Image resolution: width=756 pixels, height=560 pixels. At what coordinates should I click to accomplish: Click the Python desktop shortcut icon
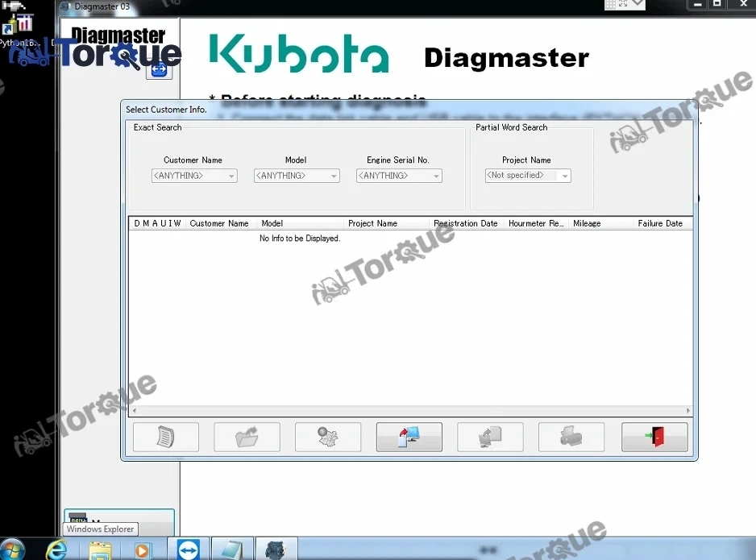19,29
